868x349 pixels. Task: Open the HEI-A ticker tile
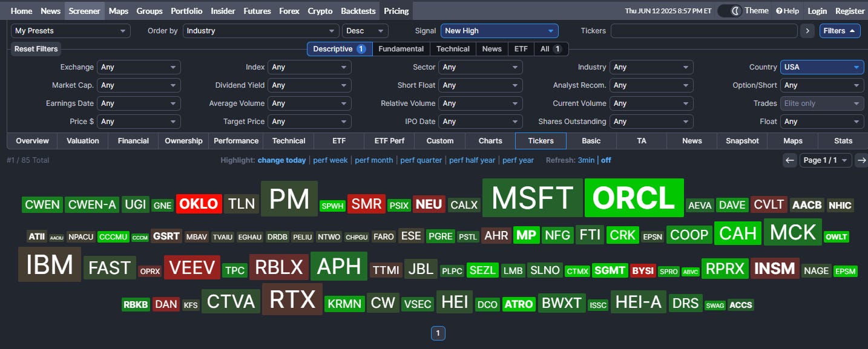639,302
